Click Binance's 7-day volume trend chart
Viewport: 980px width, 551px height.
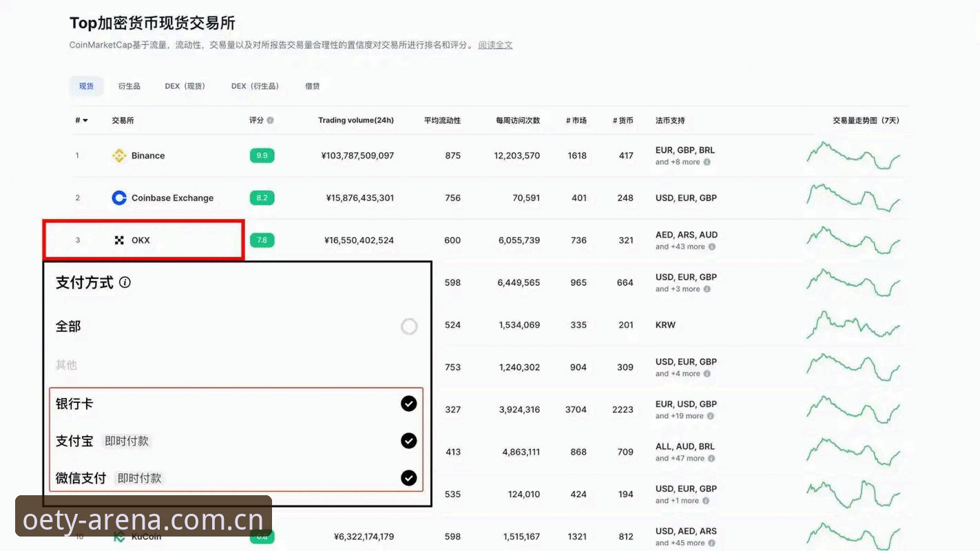pyautogui.click(x=853, y=156)
